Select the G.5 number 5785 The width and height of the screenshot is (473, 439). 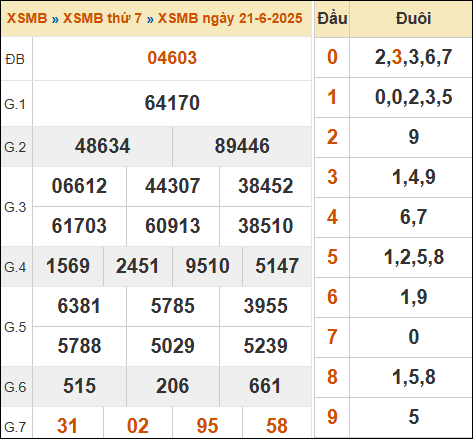tap(173, 306)
